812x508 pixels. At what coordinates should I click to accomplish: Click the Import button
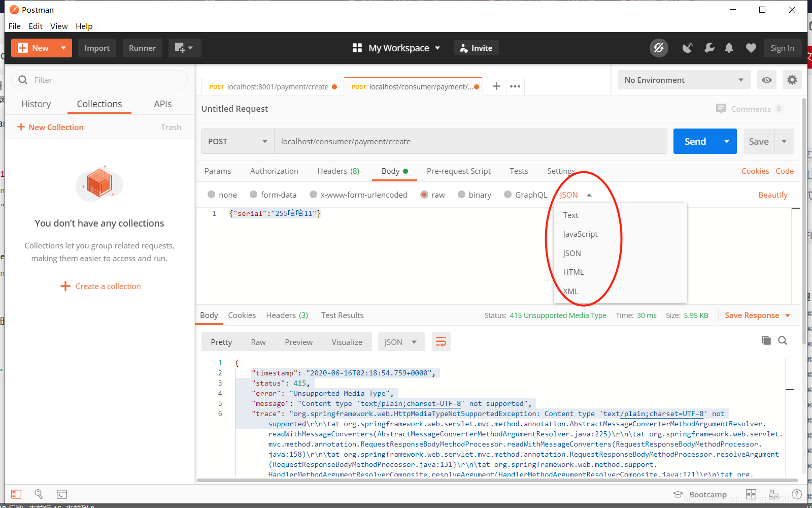(97, 48)
